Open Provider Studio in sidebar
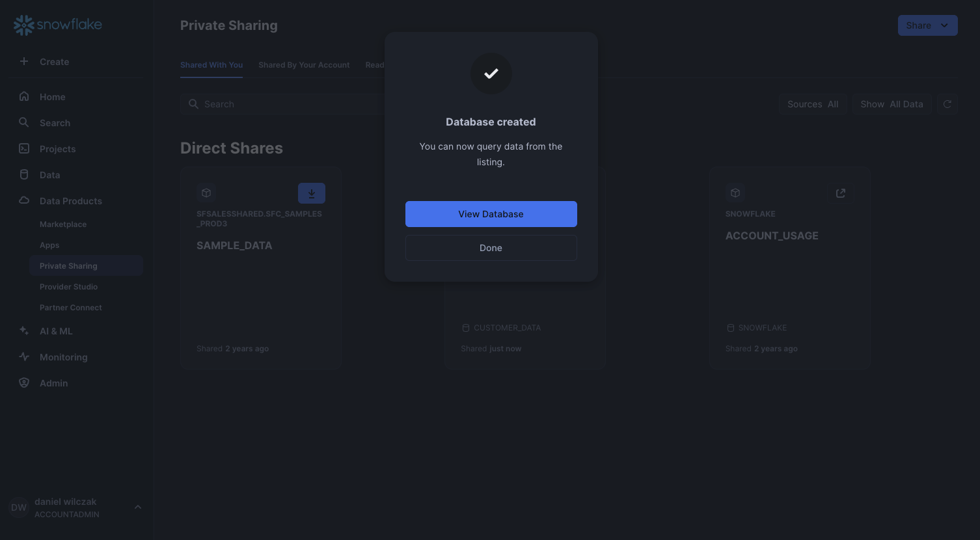 68,287
